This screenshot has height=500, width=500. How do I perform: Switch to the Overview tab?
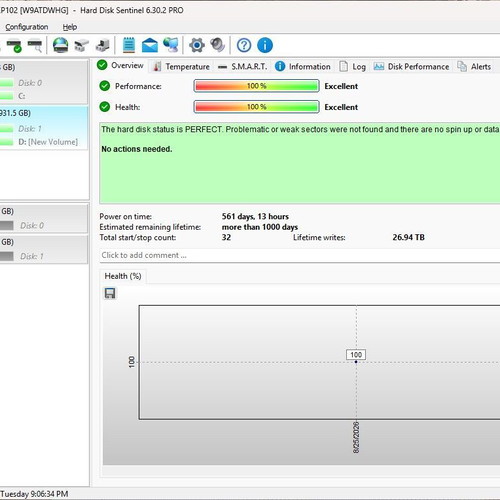click(x=120, y=65)
